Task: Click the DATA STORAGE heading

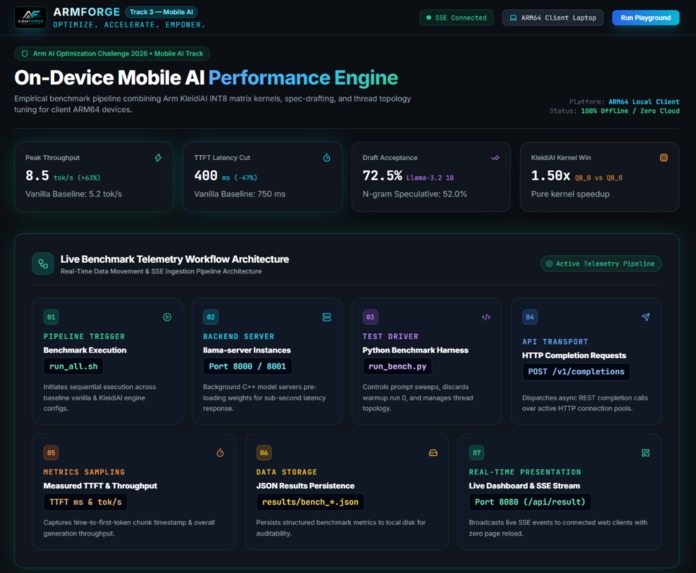Action: pyautogui.click(x=286, y=472)
